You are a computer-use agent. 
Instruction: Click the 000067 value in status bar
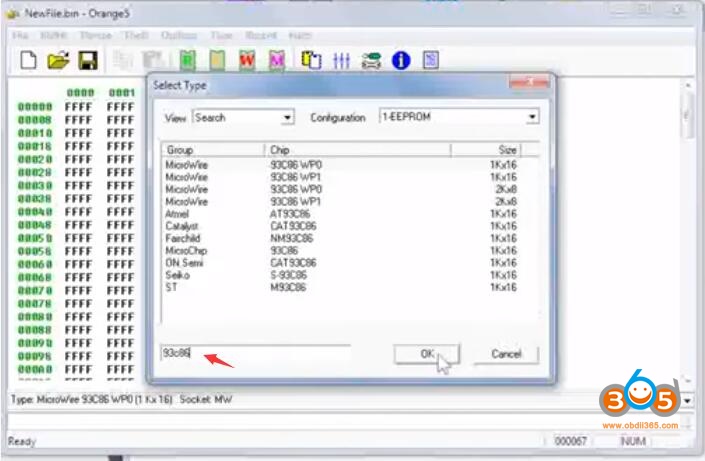[x=571, y=441]
